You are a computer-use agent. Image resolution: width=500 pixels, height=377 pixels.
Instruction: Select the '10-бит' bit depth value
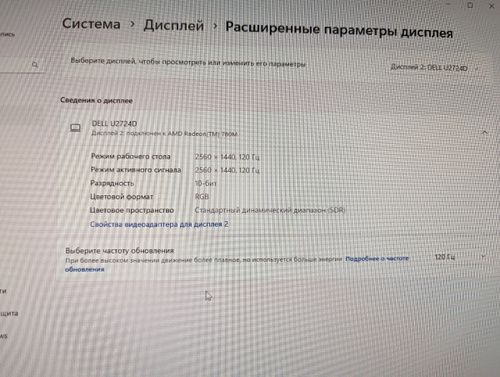206,183
